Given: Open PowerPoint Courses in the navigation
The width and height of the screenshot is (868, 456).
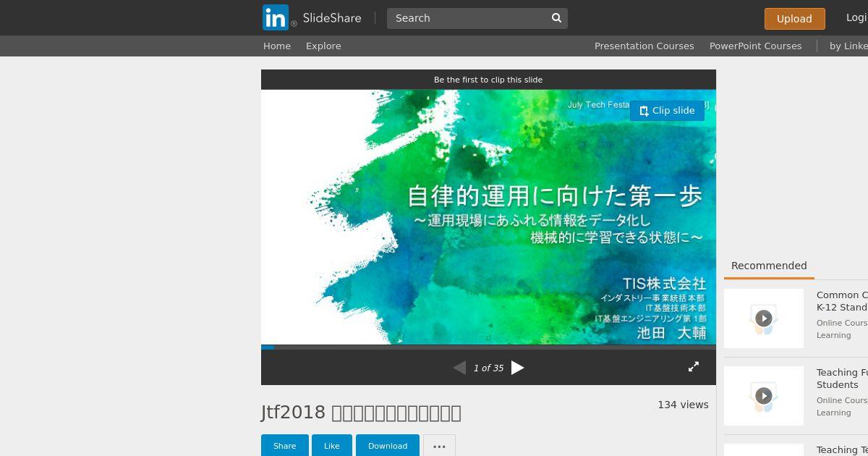Looking at the screenshot, I should (x=755, y=46).
